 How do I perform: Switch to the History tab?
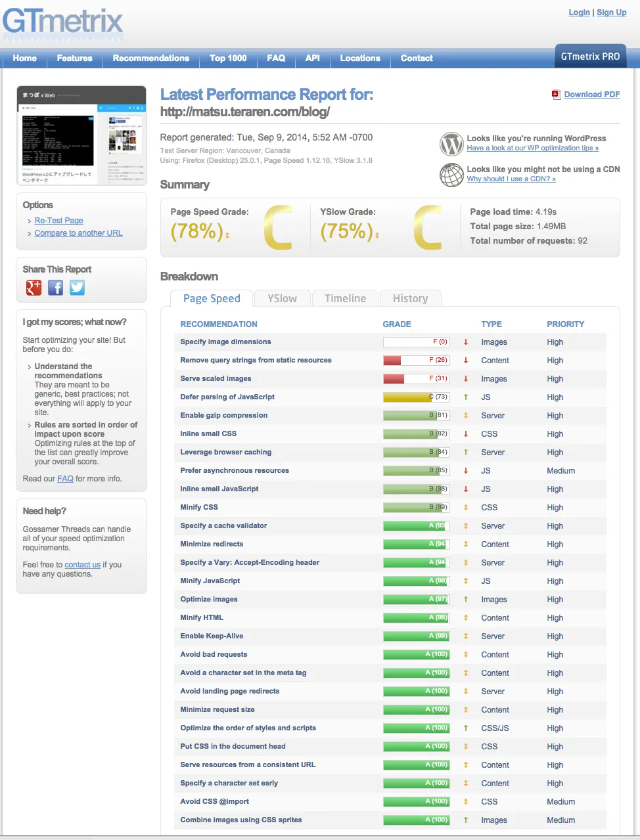point(410,298)
